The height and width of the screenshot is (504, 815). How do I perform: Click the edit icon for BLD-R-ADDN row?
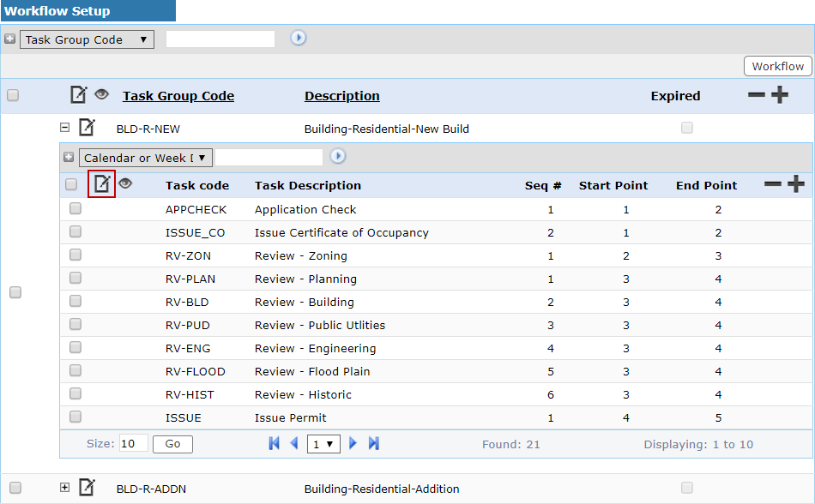(x=87, y=488)
